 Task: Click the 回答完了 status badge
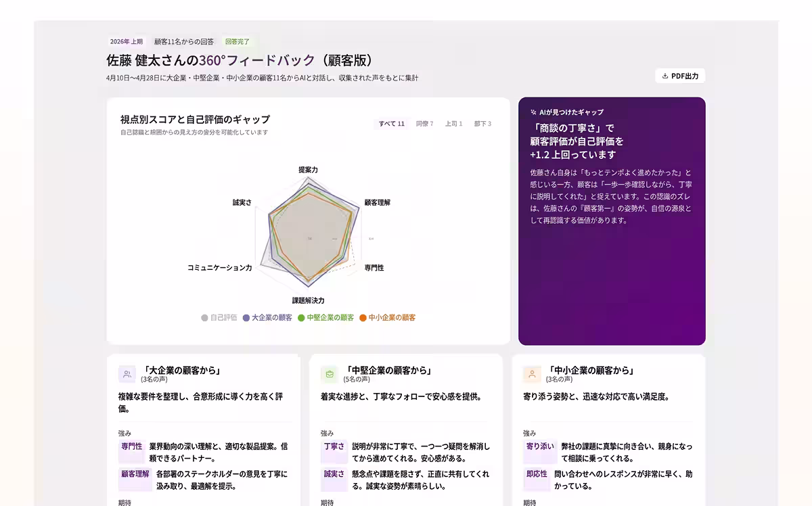(x=238, y=41)
